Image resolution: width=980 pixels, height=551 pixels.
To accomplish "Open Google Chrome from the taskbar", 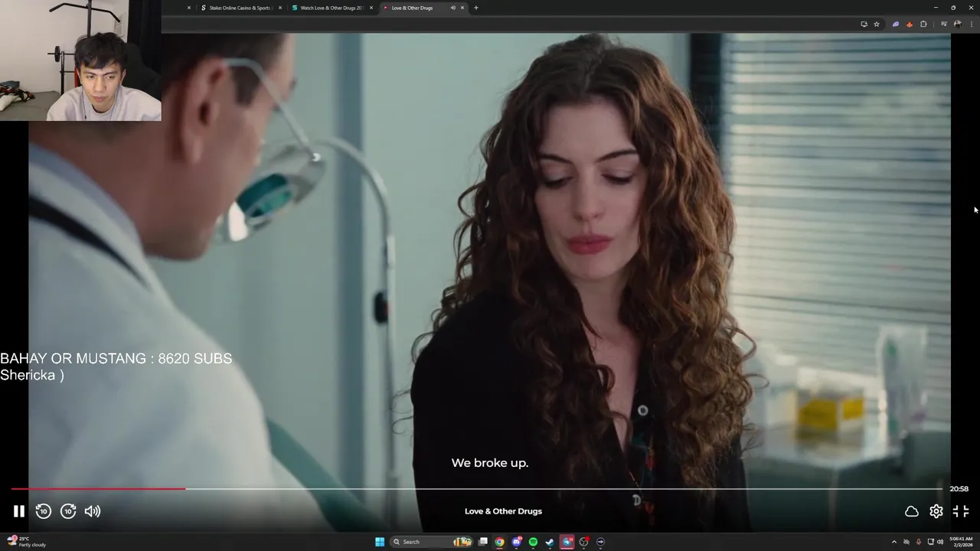I will pos(499,542).
